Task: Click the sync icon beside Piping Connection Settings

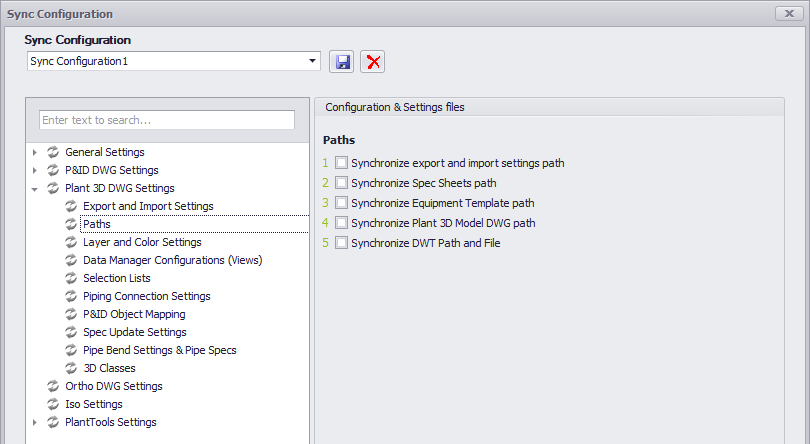Action: click(71, 296)
